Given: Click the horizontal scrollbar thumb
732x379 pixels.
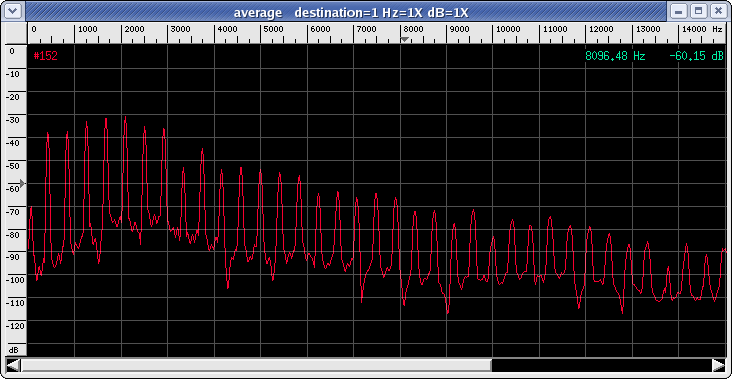Looking at the screenshot, I should coord(256,365).
